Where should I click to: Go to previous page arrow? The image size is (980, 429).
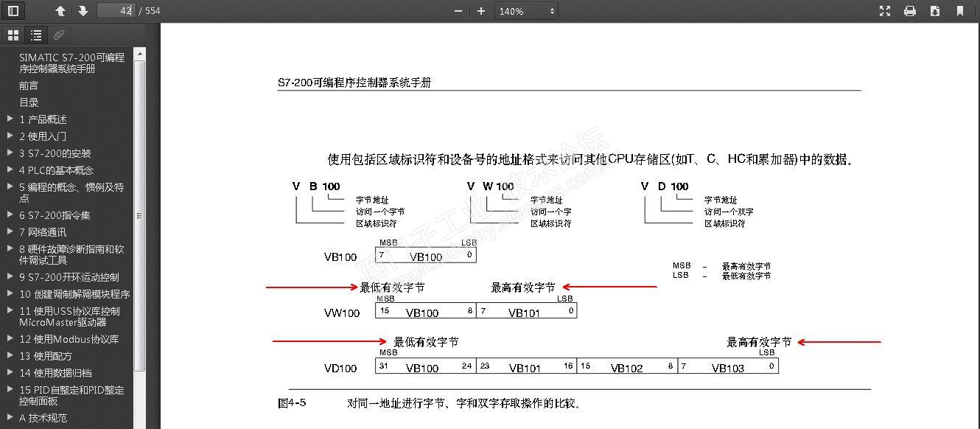[60, 11]
